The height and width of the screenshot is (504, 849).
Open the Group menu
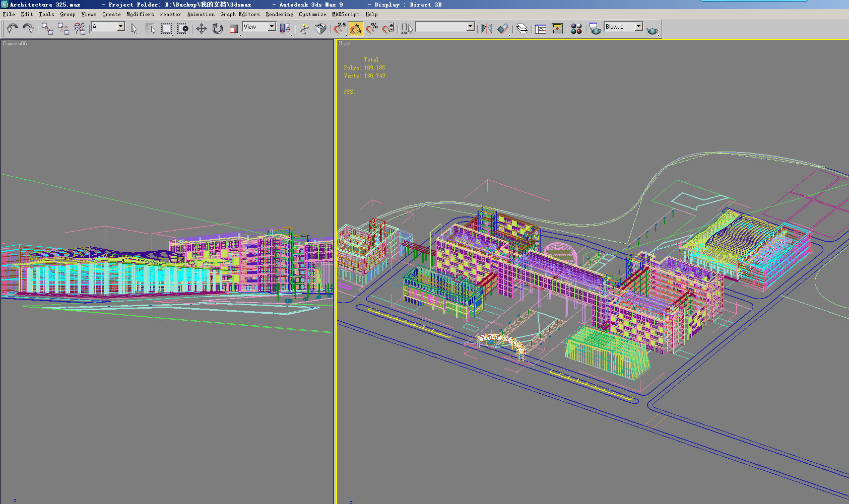pos(68,15)
